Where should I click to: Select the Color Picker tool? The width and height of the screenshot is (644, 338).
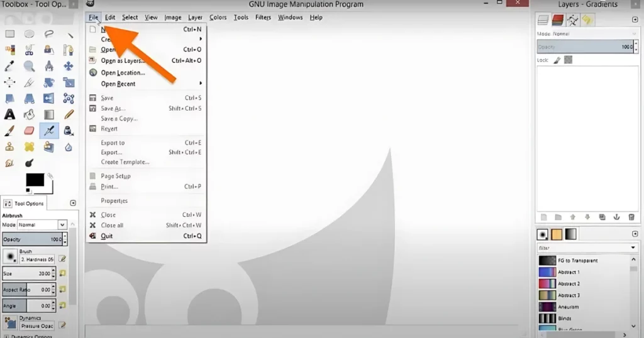(x=10, y=66)
